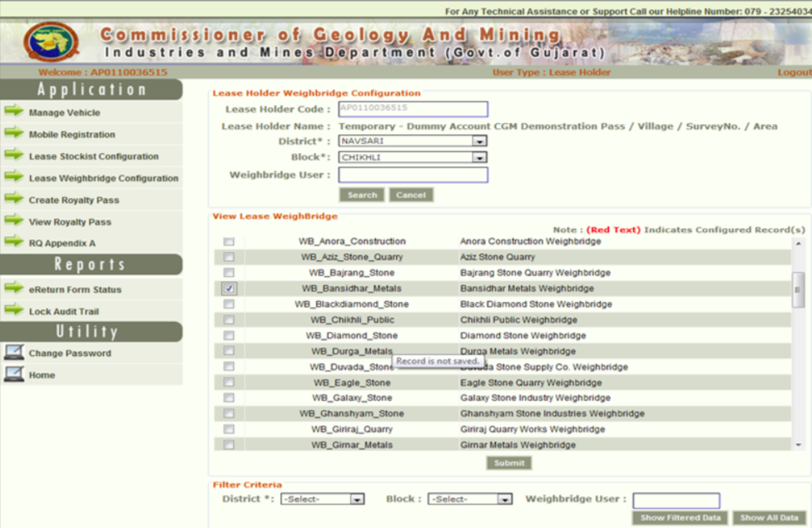Click 'Bansidhar Metals Weighbridge' text
This screenshot has width=812, height=528.
[527, 289]
